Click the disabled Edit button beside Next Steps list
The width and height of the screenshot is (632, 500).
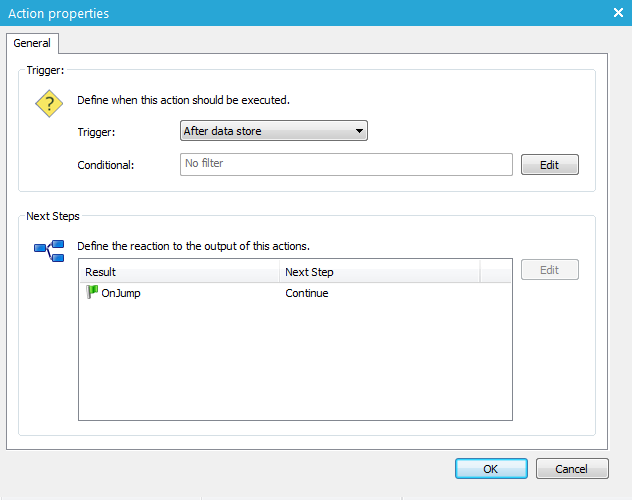[x=549, y=270]
